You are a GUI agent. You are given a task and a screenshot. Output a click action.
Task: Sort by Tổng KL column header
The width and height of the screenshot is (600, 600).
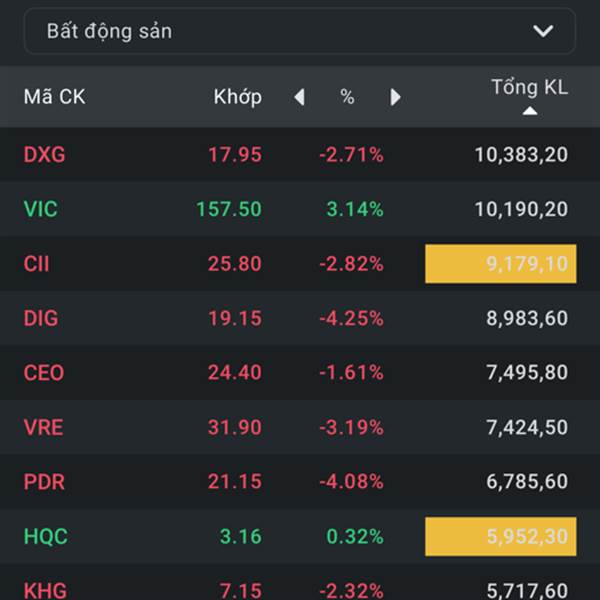[529, 87]
